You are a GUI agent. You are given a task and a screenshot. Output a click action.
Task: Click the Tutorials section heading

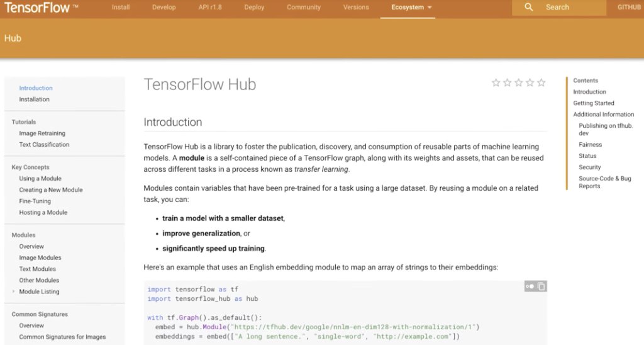pos(24,122)
